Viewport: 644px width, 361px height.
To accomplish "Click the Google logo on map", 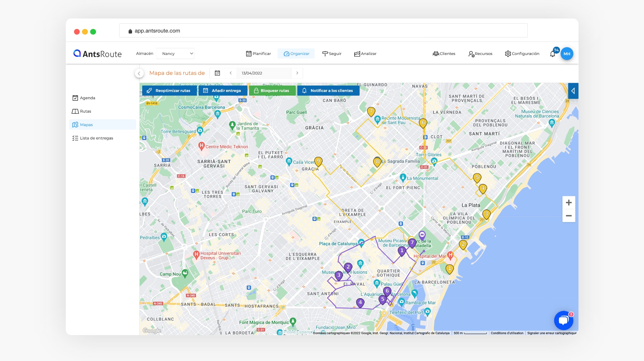I will click(x=152, y=330).
